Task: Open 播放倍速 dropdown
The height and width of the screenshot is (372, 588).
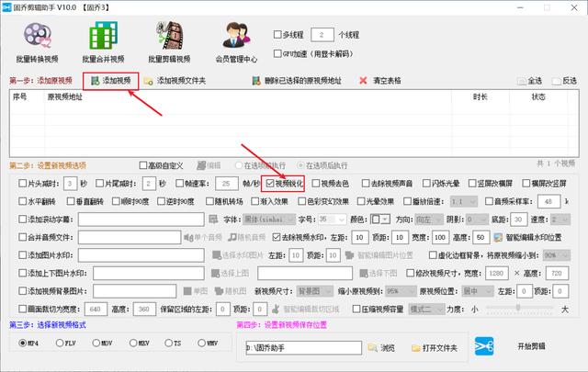Action: point(463,201)
